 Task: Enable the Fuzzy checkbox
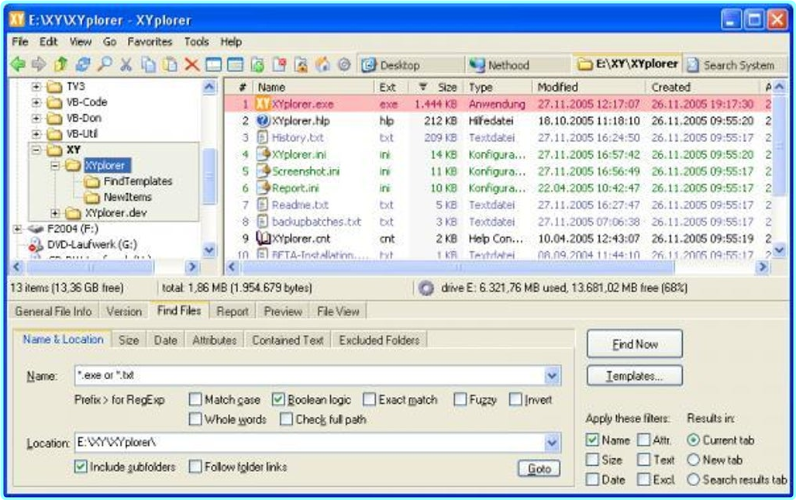click(x=460, y=399)
